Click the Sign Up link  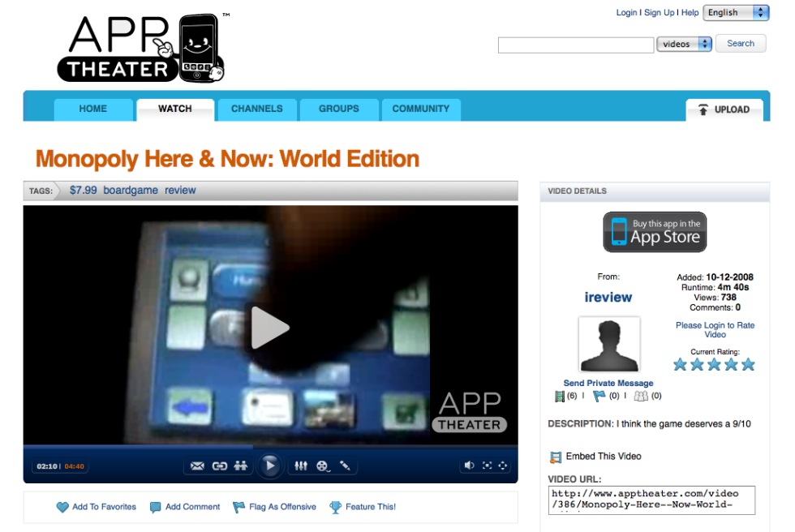point(659,13)
